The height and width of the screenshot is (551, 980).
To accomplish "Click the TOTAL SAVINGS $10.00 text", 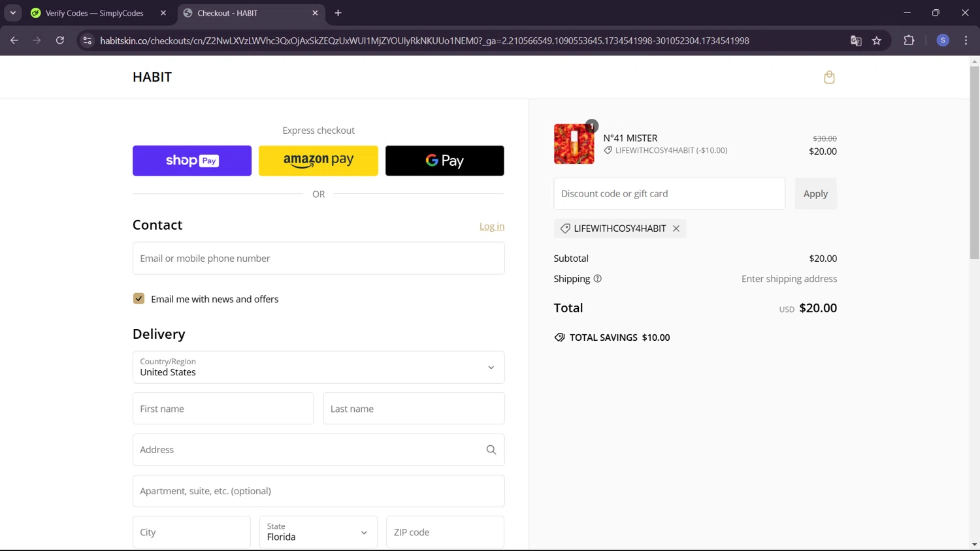I will click(619, 338).
